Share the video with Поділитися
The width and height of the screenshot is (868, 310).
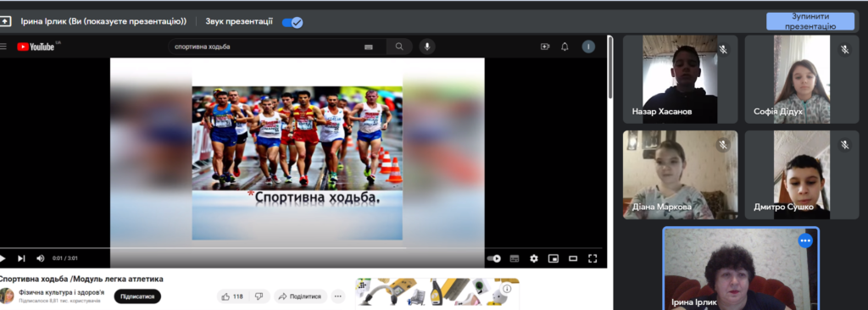coord(301,296)
